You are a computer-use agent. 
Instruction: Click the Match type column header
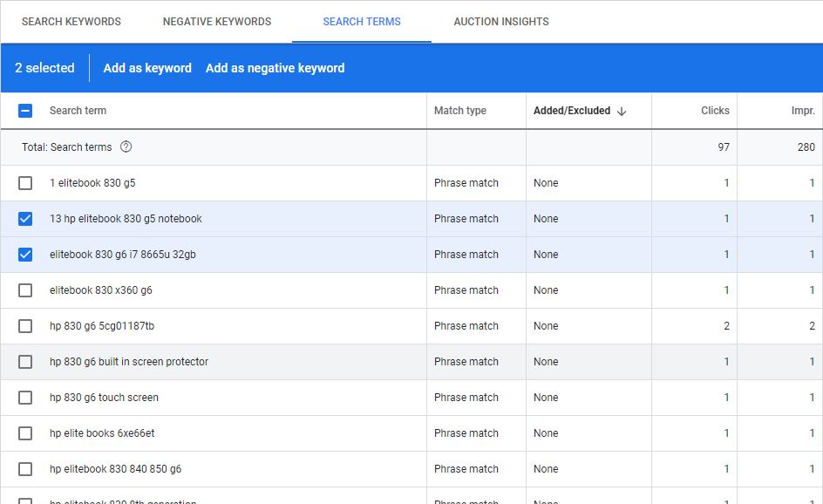pyautogui.click(x=460, y=111)
